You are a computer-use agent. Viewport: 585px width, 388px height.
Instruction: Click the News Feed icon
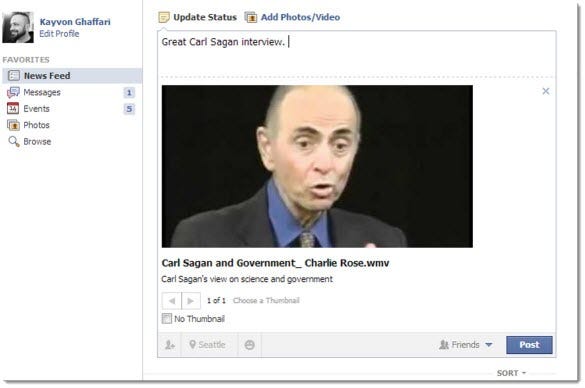point(14,76)
